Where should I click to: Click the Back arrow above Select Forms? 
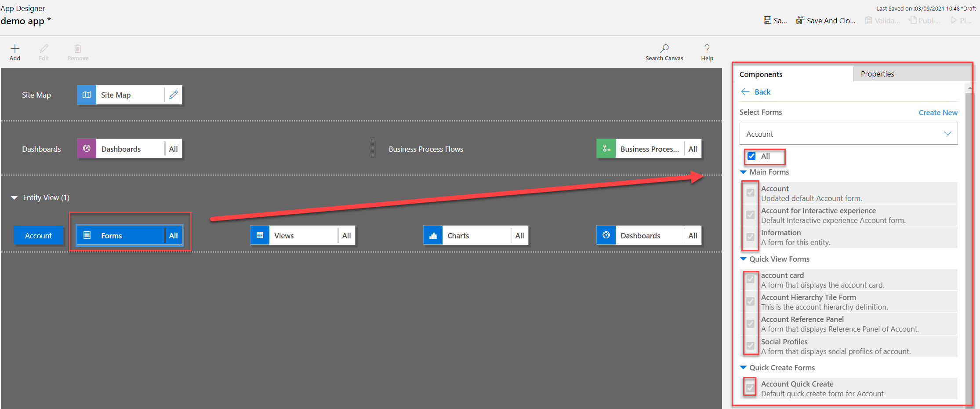(x=746, y=91)
